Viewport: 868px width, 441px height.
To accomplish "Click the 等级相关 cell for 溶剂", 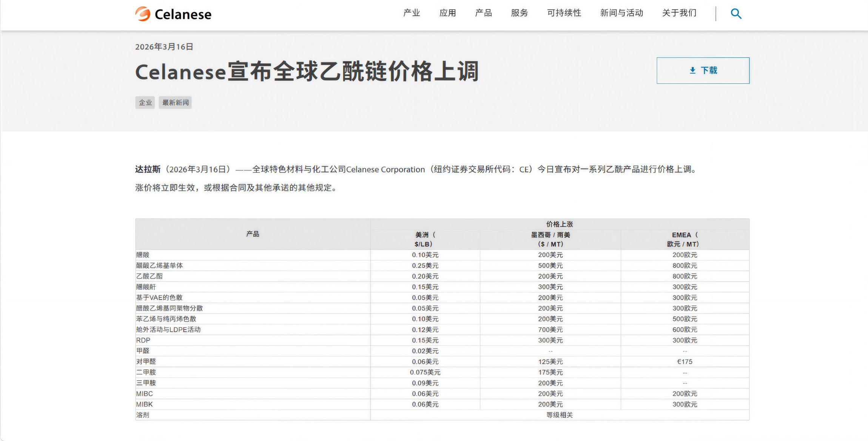I will pos(560,415).
